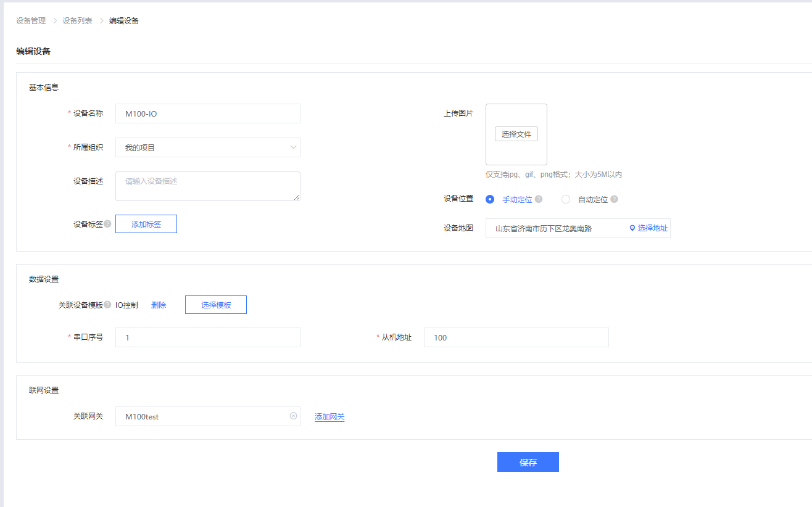812x507 pixels.
Task: Click help icon beside 手动定位
Action: 539,199
